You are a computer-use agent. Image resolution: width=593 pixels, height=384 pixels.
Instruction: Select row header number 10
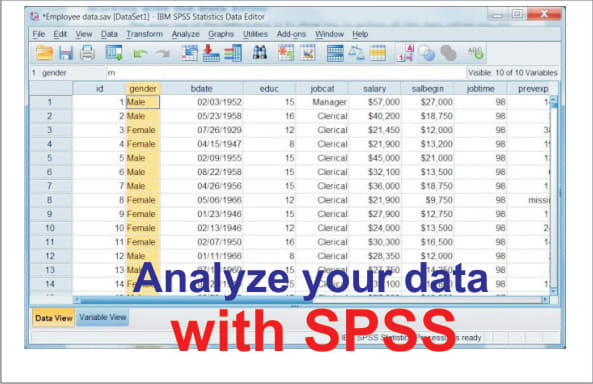tap(50, 228)
